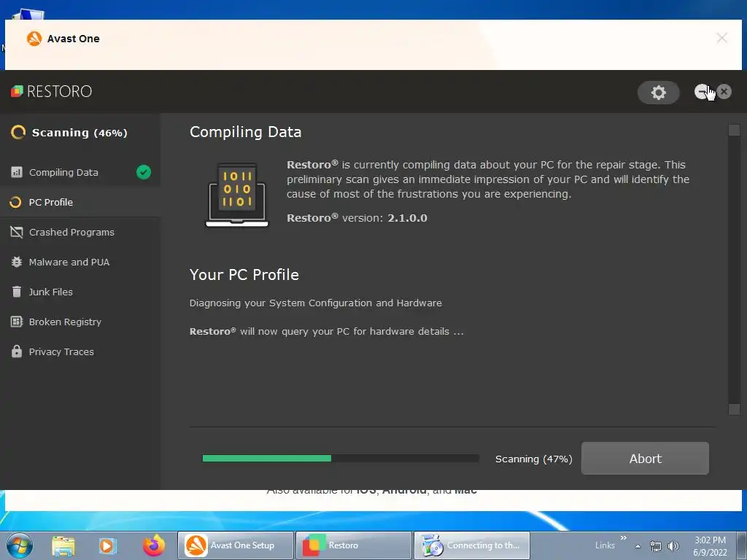Select the Broken Registry icon
Screen dimensions: 747x560
tap(17, 322)
